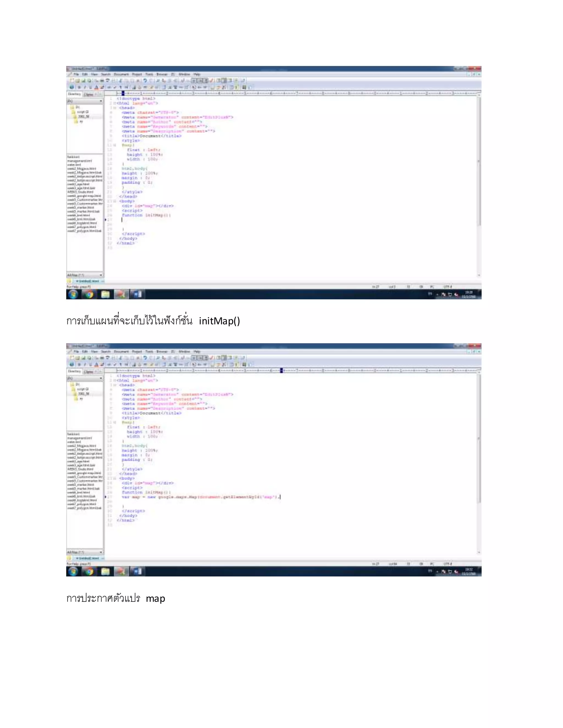This screenshot has height=728, width=563.
Task: Select script GI folder in upper directory tree
Action: (80, 112)
